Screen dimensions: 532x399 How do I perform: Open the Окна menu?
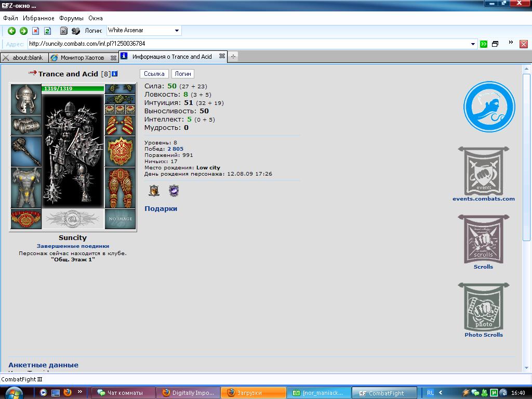point(96,18)
